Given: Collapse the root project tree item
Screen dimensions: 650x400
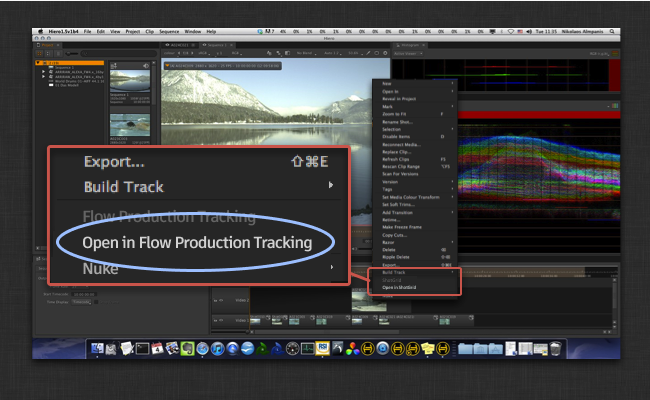Looking at the screenshot, I should [x=38, y=63].
